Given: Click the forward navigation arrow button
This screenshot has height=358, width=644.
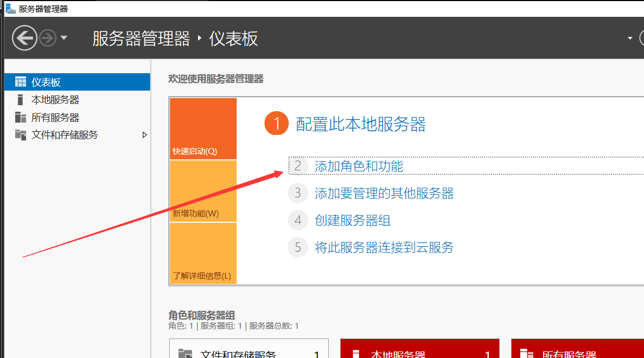Looking at the screenshot, I should click(x=48, y=38).
